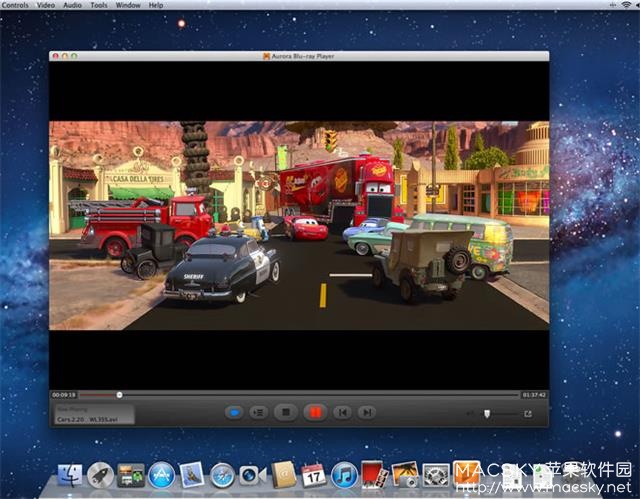Stop playback with the square stop button
Viewport: 640px width, 499px height.
286,413
